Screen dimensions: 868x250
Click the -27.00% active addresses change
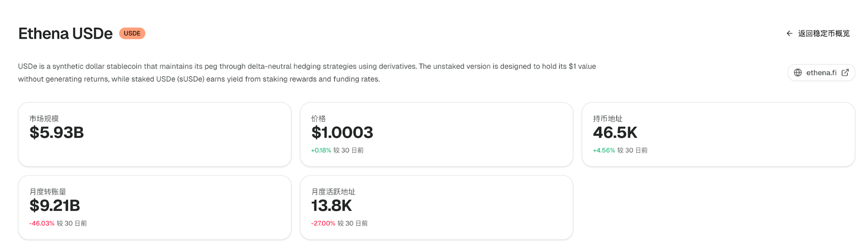coord(323,223)
